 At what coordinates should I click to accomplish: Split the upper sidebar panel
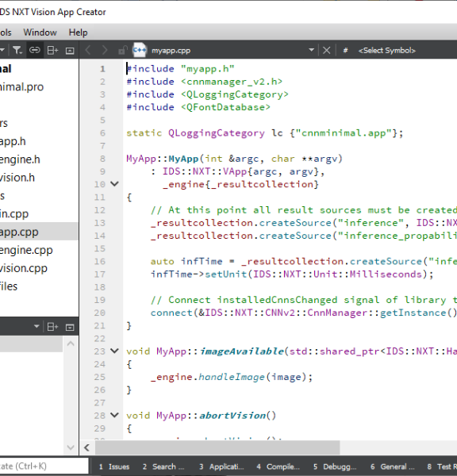click(x=52, y=51)
